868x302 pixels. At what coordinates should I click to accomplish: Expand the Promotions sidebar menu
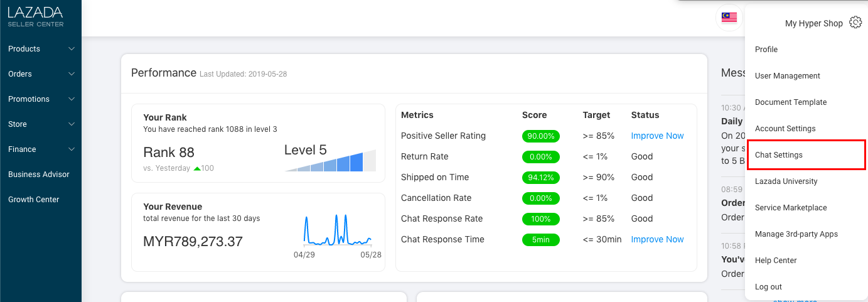41,99
